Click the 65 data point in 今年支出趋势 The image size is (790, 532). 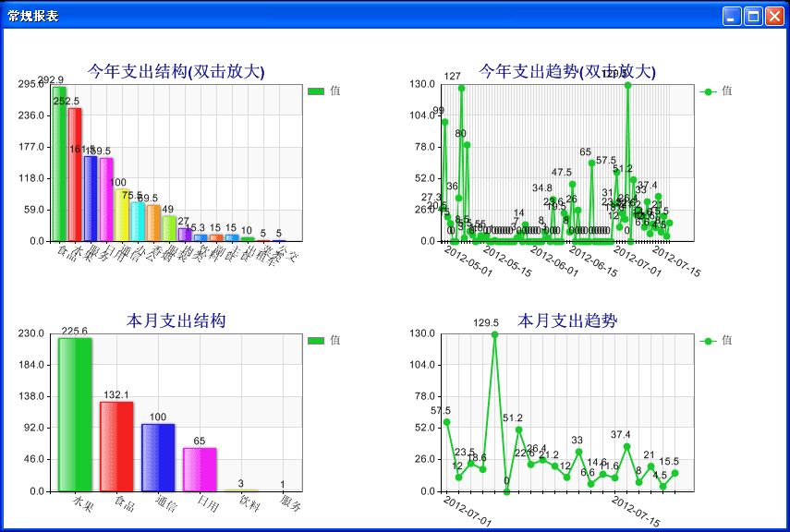coord(592,163)
